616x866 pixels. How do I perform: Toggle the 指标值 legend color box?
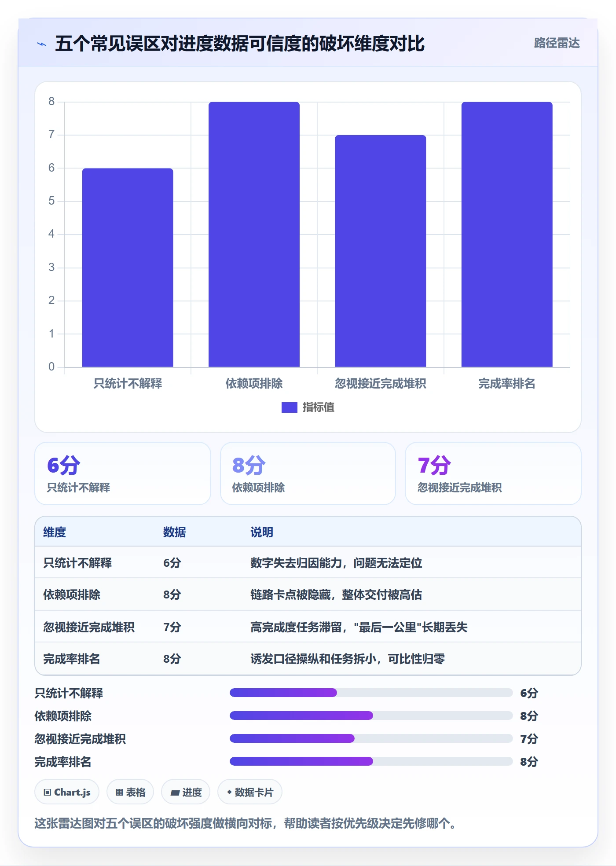pyautogui.click(x=289, y=407)
